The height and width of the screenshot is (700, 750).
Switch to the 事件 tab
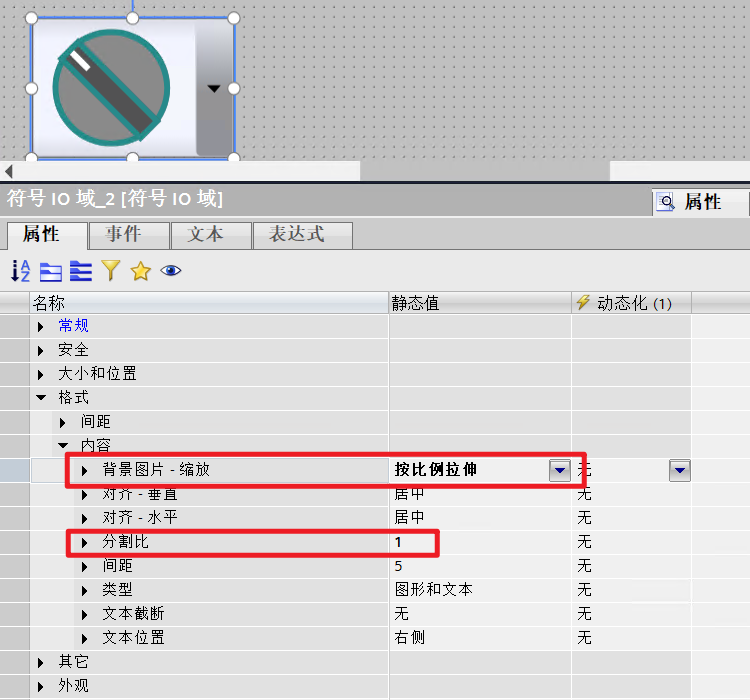(129, 234)
